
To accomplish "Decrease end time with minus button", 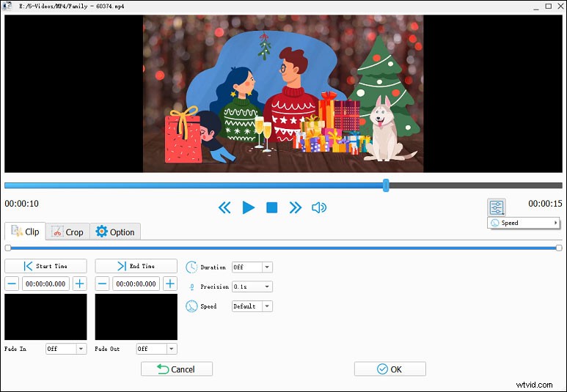I will coord(102,284).
